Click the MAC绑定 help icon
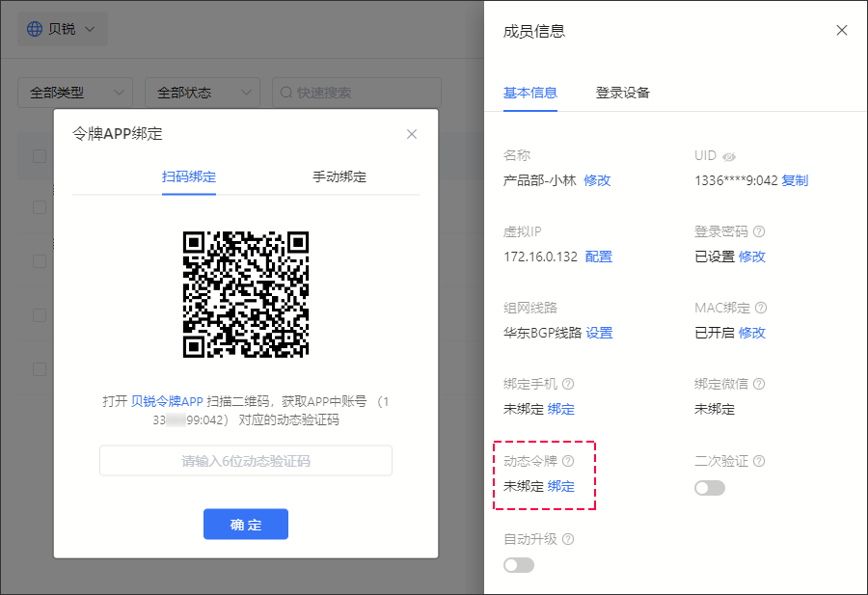This screenshot has width=868, height=595. 761,308
